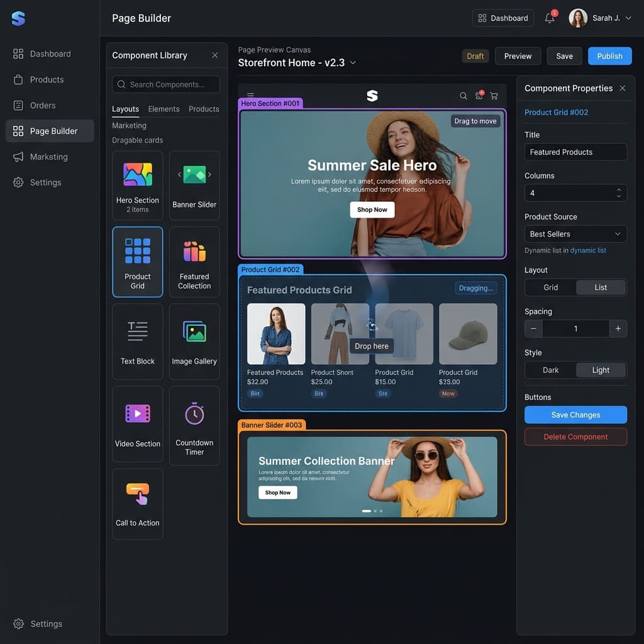The width and height of the screenshot is (644, 644).
Task: Click the Dragging... status badge
Action: [475, 288]
